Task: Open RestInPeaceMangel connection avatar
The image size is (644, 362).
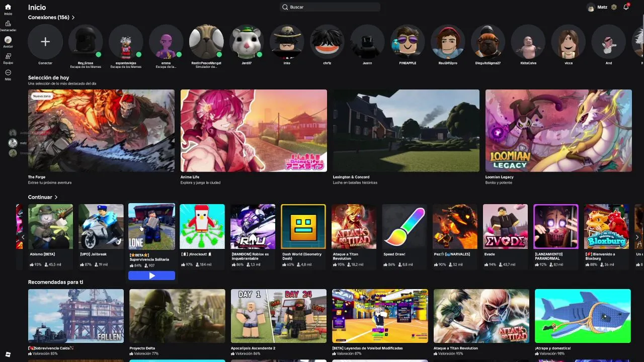Action: [x=206, y=42]
